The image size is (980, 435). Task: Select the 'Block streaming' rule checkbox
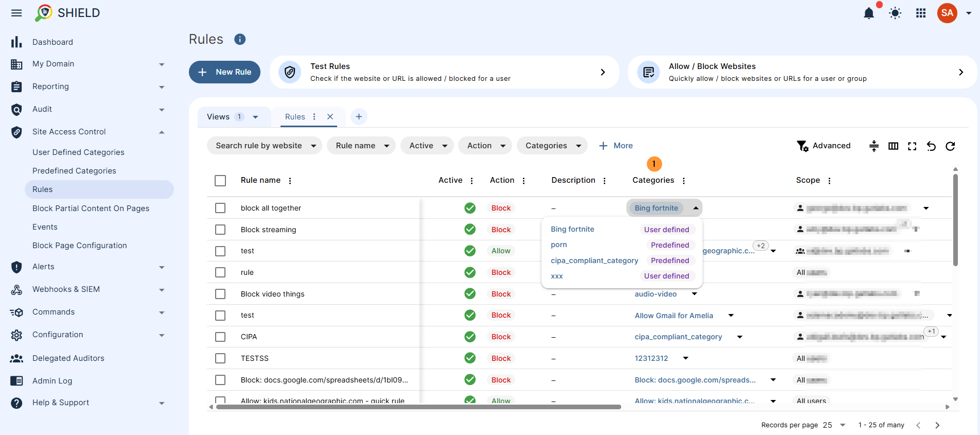coord(220,230)
